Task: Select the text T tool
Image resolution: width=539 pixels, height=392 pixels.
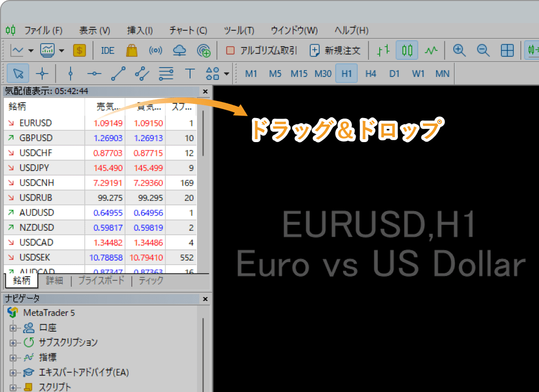Action: coord(190,73)
